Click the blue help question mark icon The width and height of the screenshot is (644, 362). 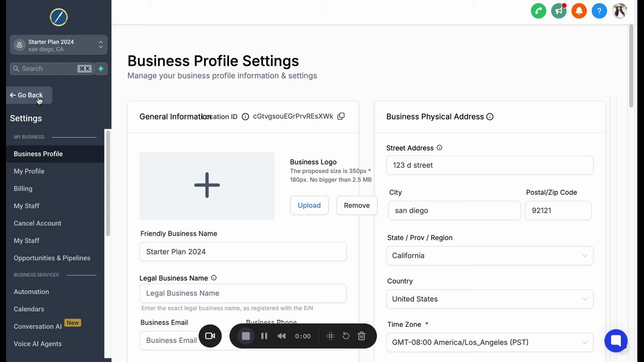599,11
